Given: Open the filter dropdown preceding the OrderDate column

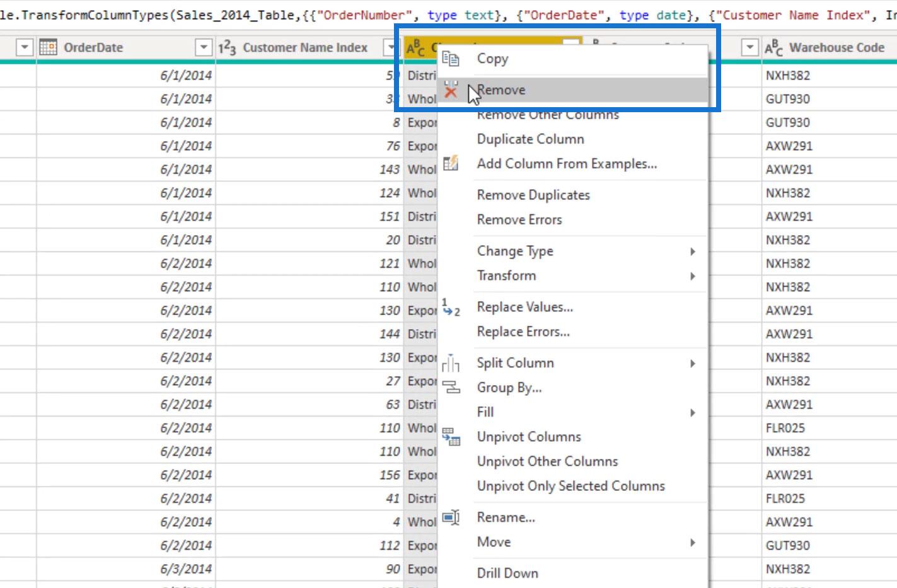Looking at the screenshot, I should tap(25, 47).
